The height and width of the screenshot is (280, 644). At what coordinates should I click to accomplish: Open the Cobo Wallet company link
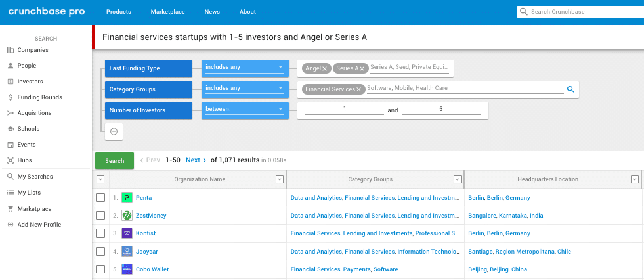152,269
